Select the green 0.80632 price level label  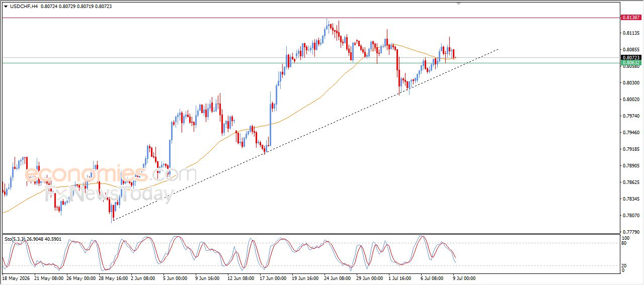pyautogui.click(x=631, y=63)
